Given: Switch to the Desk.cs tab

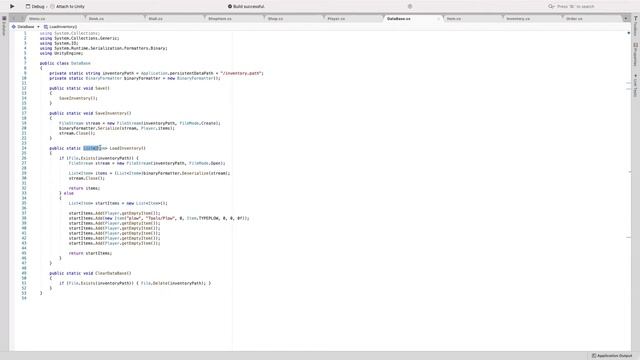Looking at the screenshot, I should 115,19.
